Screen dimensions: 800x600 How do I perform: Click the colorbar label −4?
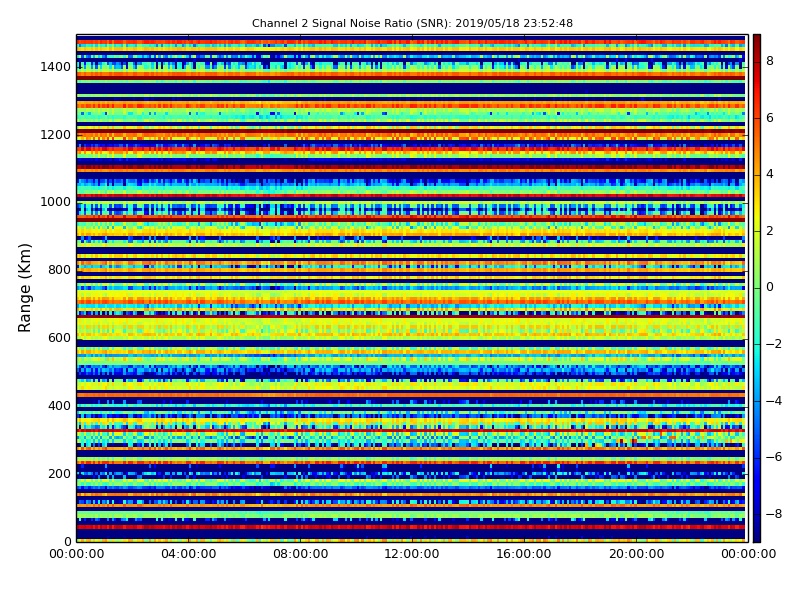774,401
